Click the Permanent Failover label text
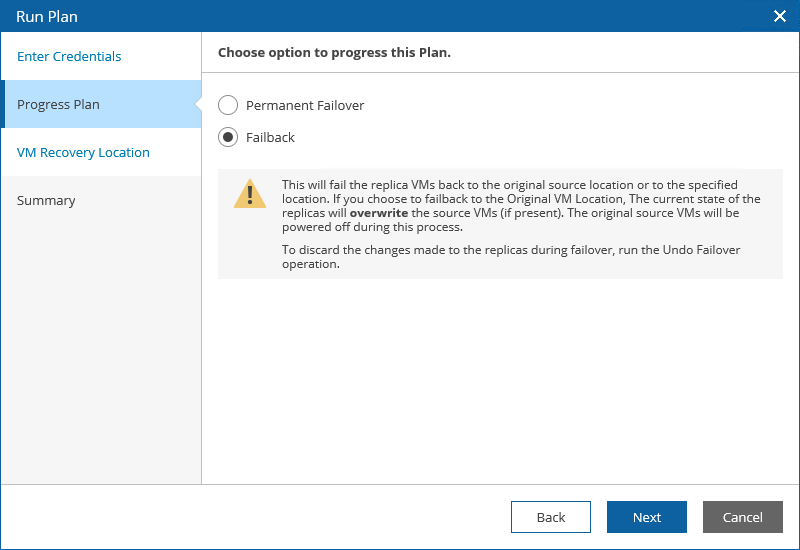 [305, 105]
